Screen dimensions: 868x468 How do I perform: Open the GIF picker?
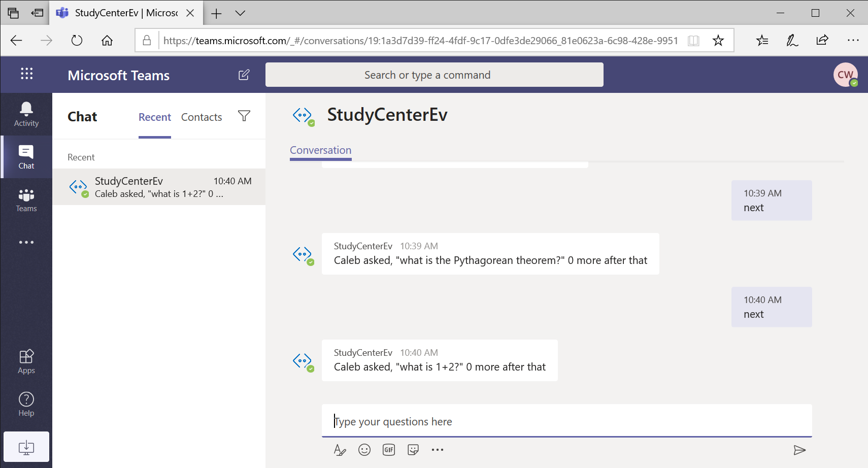coord(389,450)
